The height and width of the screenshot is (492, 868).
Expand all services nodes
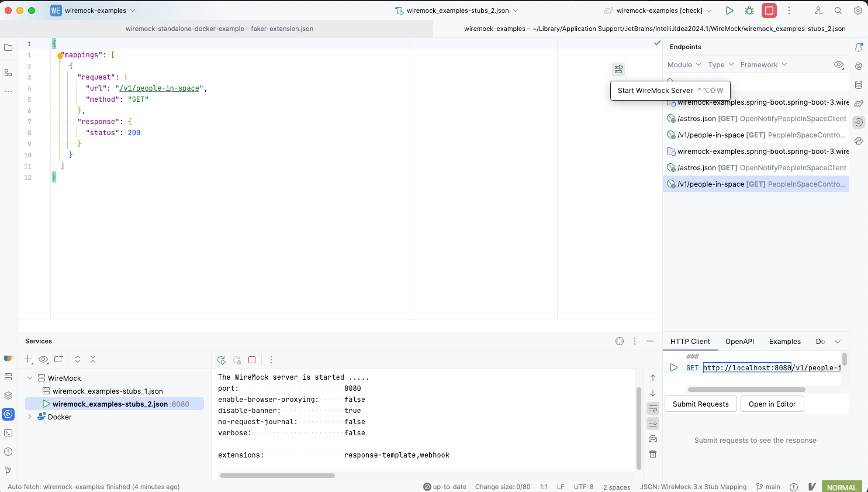[78, 359]
